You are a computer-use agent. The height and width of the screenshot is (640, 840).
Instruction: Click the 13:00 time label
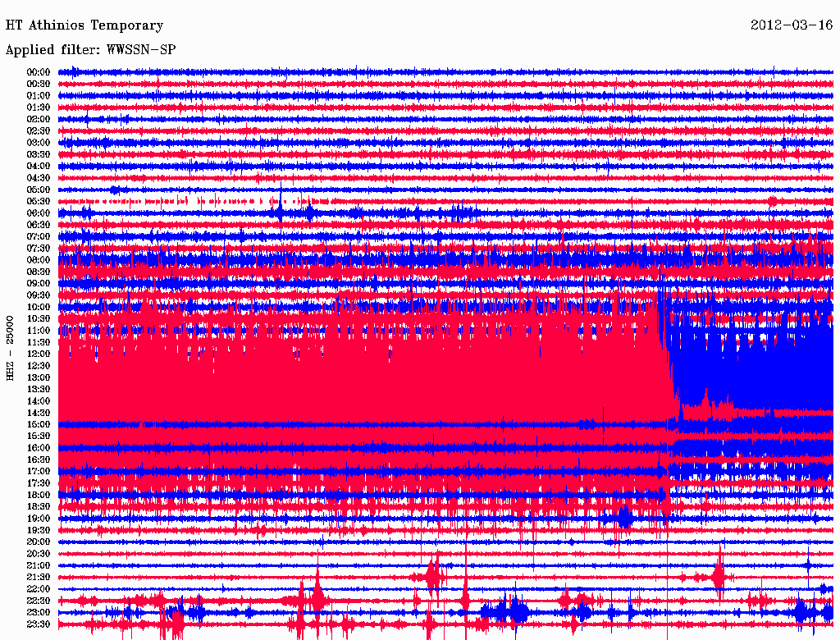point(39,377)
